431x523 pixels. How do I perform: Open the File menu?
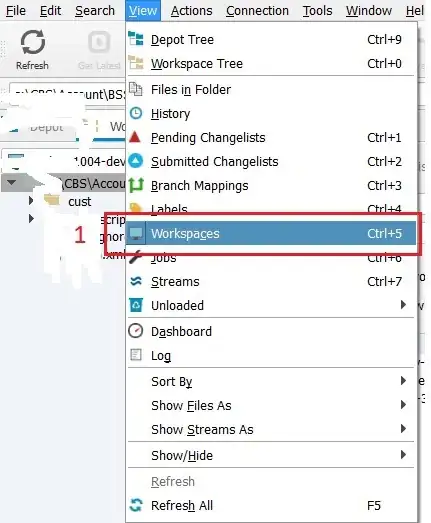pos(16,11)
